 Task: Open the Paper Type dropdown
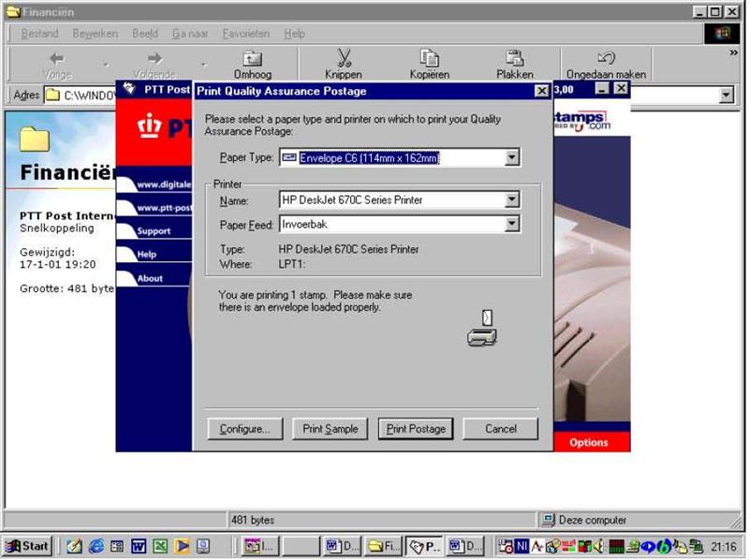(x=512, y=157)
